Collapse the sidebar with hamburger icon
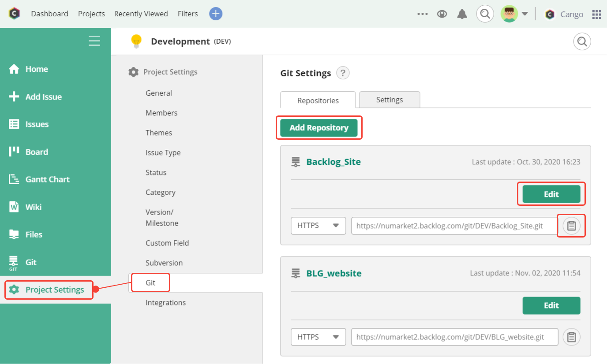This screenshot has width=607, height=364. point(94,41)
